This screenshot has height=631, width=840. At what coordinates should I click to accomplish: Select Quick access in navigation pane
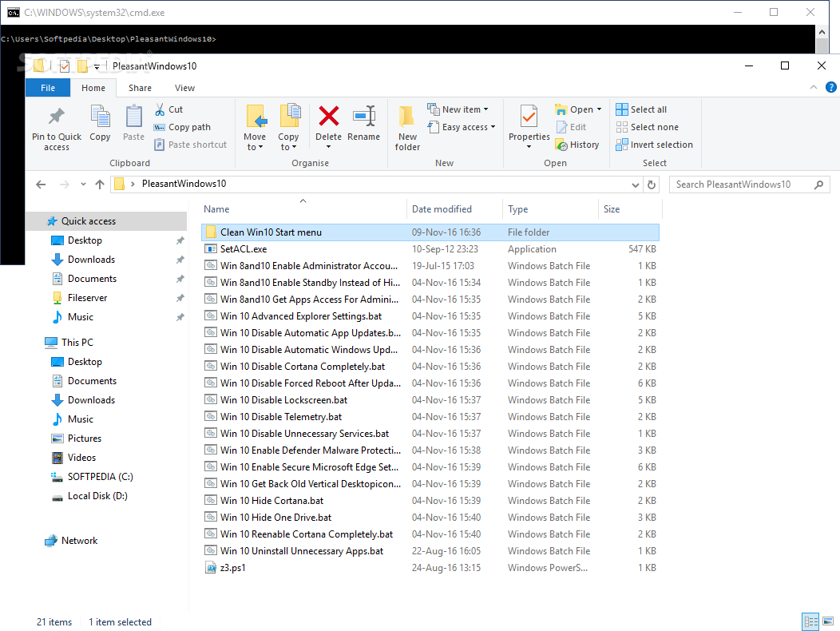106,221
